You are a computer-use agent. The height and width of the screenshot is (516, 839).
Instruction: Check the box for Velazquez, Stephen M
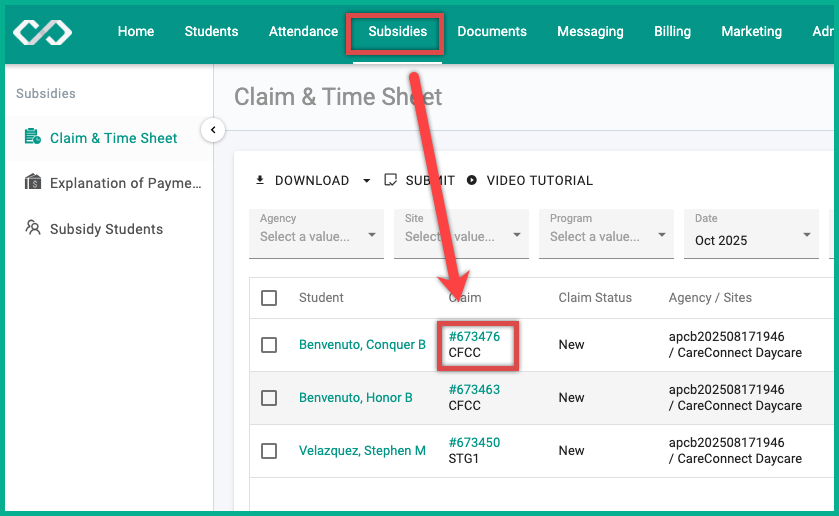269,451
